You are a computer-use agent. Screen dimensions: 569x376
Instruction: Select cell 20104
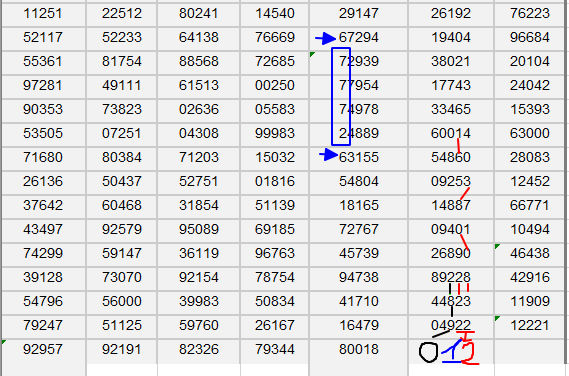pyautogui.click(x=529, y=62)
